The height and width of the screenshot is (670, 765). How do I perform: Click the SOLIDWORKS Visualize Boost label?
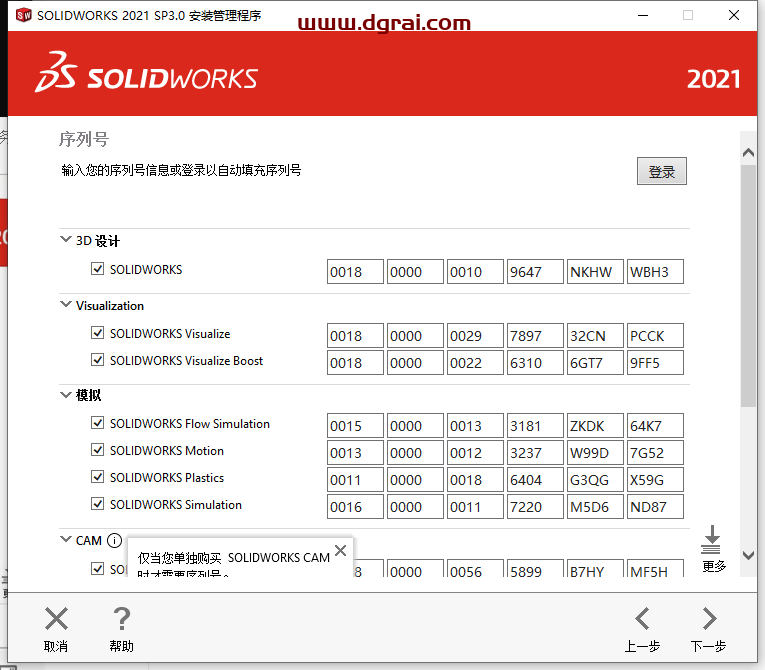[186, 361]
